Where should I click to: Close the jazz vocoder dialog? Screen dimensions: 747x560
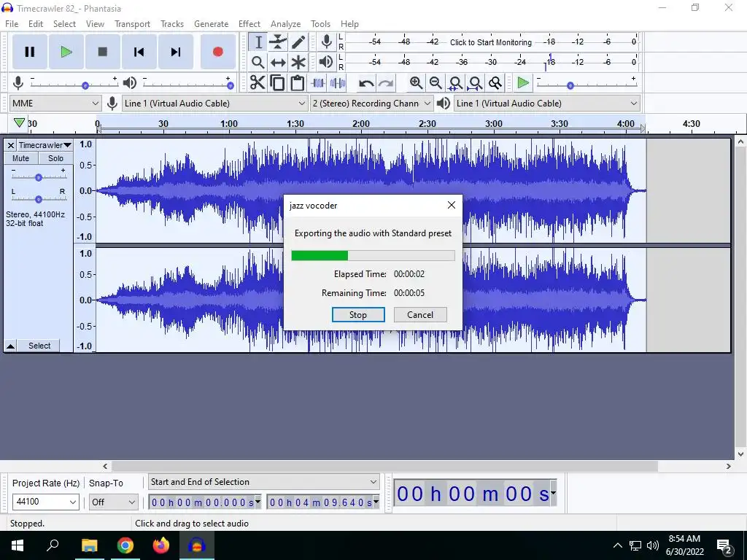pos(451,205)
